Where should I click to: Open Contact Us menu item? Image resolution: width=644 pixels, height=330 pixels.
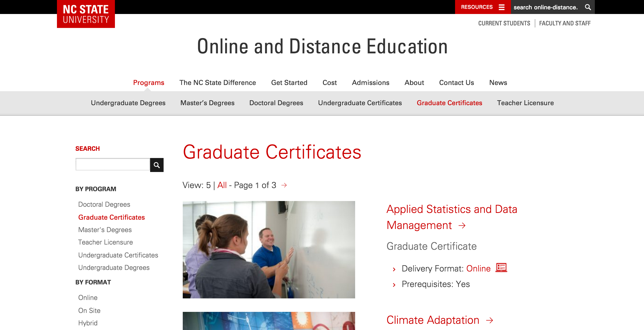click(457, 83)
